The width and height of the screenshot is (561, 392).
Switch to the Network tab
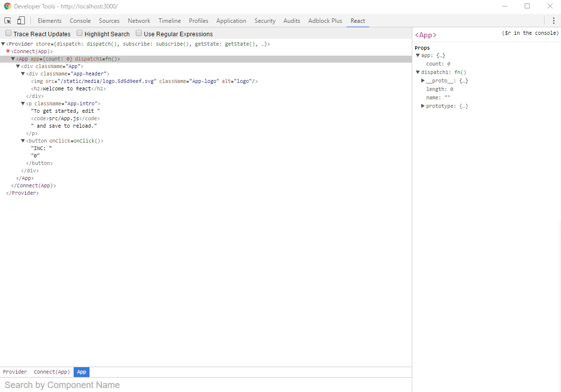(x=139, y=21)
